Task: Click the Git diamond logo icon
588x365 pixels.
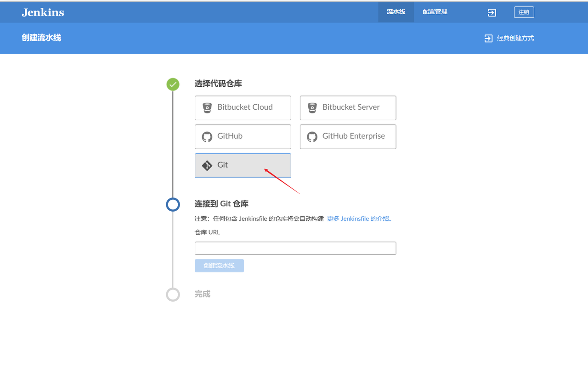Action: coord(207,165)
